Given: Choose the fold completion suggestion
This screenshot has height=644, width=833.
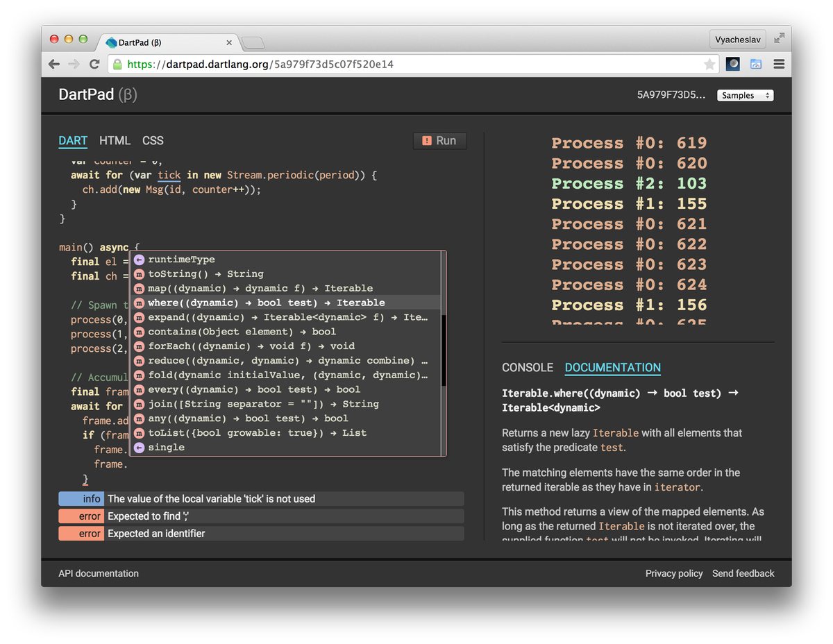Looking at the screenshot, I should 285,375.
